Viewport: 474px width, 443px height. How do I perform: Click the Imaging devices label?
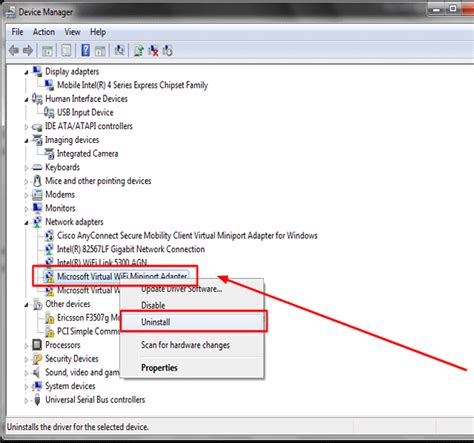pos(72,140)
